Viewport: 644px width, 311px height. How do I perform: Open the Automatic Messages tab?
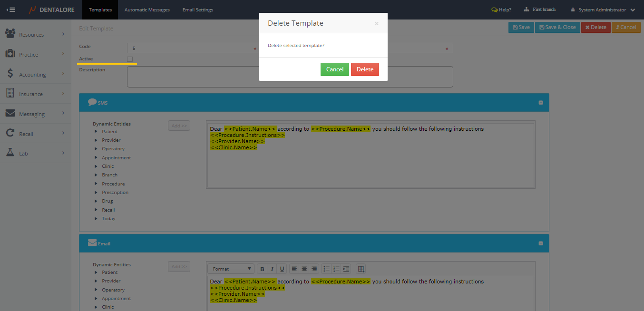[147, 10]
